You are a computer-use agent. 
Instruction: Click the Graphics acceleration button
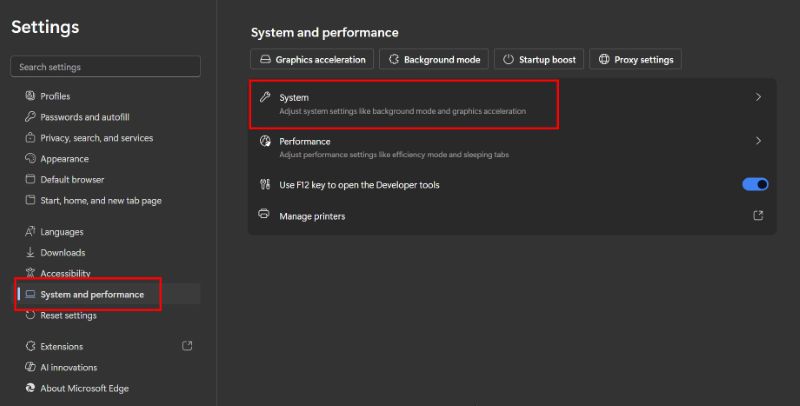(x=312, y=60)
